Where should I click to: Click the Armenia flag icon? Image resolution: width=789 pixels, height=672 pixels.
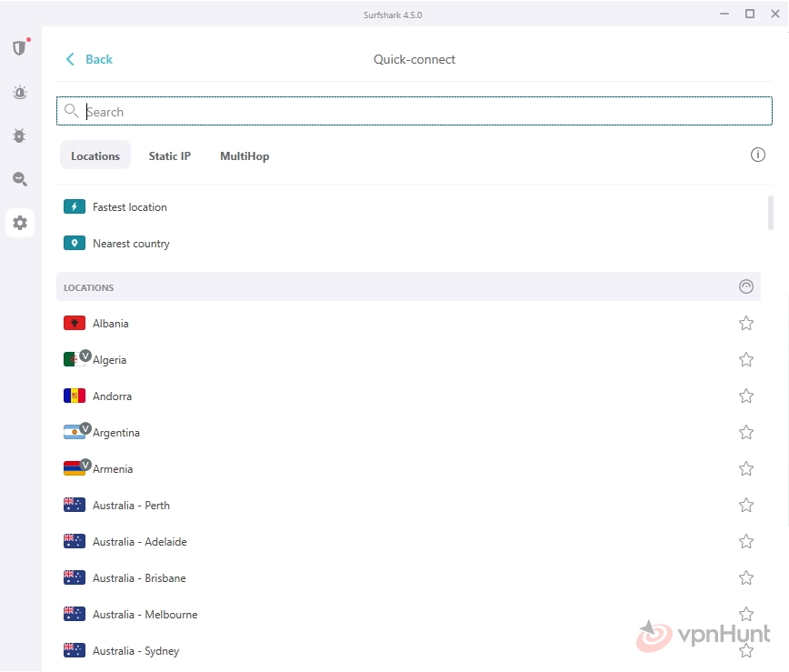click(x=74, y=468)
